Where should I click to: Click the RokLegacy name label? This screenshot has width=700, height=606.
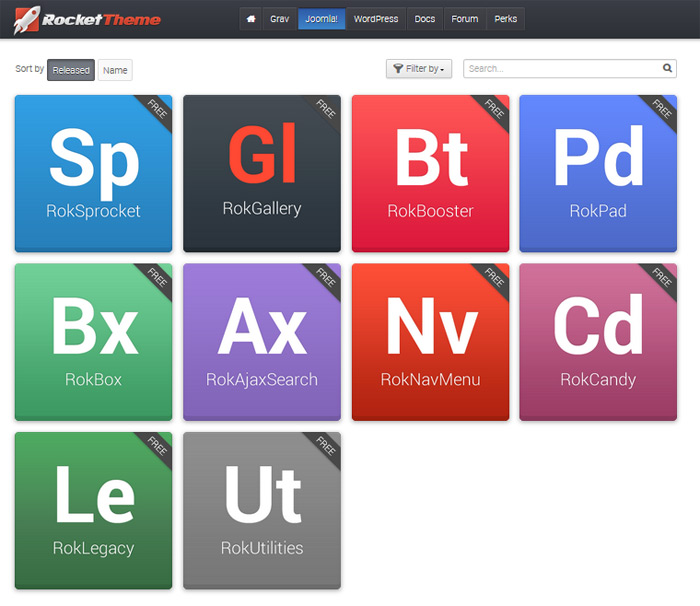pyautogui.click(x=93, y=548)
